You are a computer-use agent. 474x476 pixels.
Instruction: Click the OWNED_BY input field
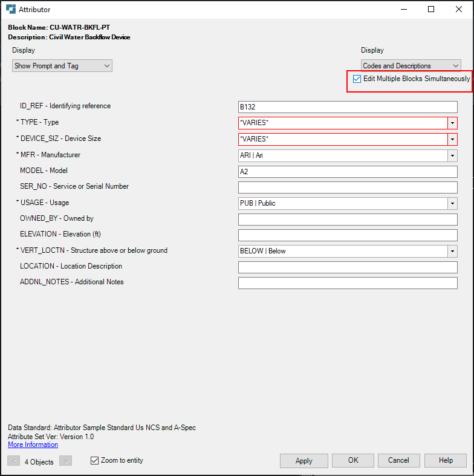tap(348, 220)
